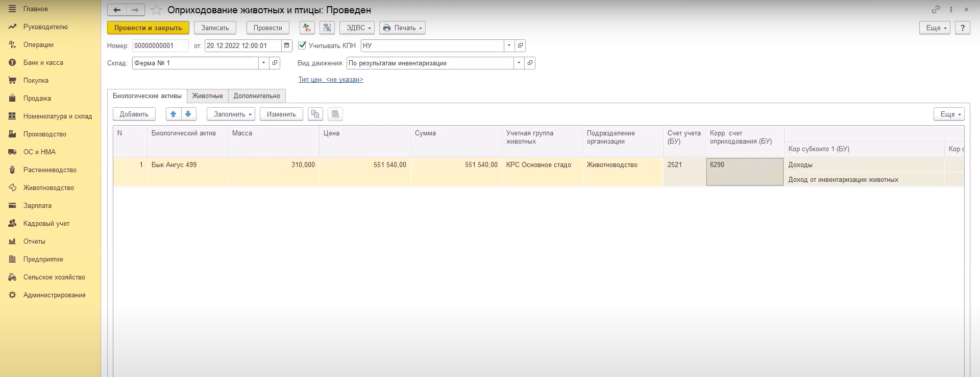This screenshot has width=980, height=377.
Task: Click the Номер input field
Action: 160,45
